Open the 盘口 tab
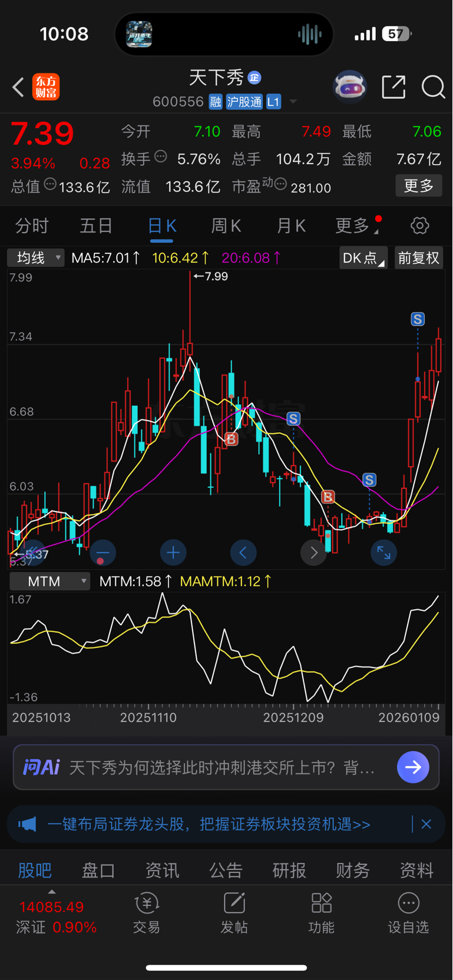Screen dimensions: 453x980 pyautogui.click(x=98, y=871)
